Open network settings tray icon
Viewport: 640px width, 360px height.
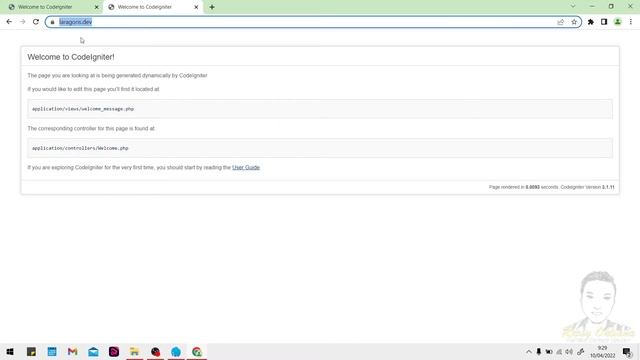click(x=559, y=351)
